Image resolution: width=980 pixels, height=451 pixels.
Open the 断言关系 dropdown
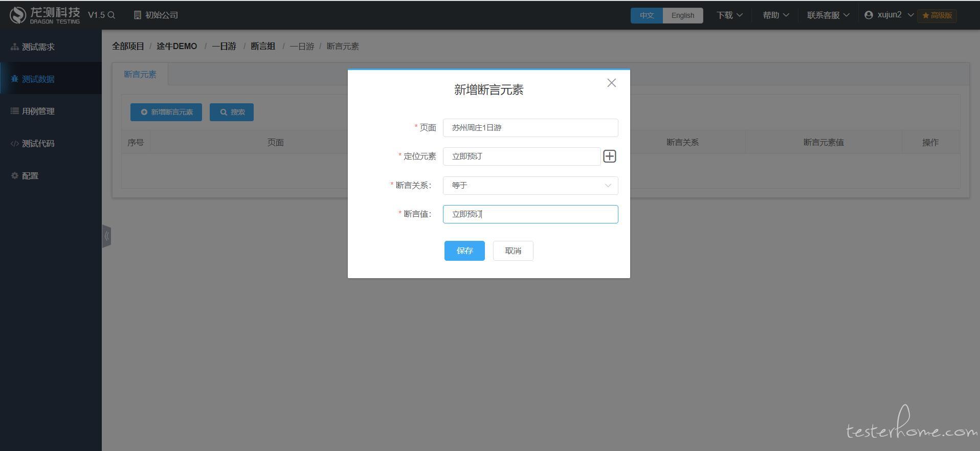click(530, 186)
